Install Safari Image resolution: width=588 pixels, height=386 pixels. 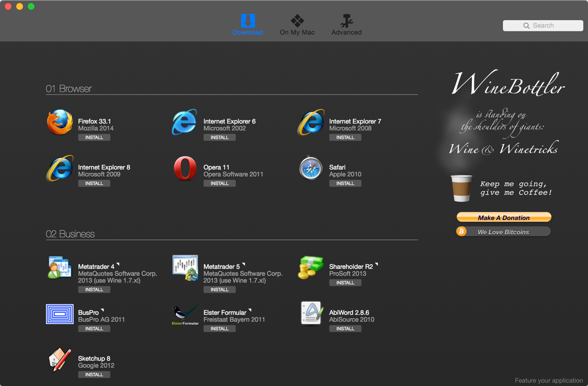pos(345,184)
